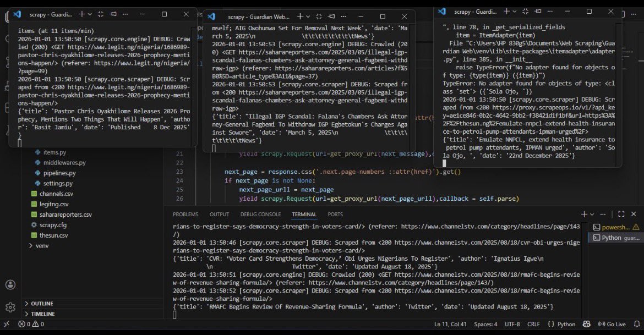Screen dimensions: 644x335
Task: Click the VS Code logo in the left scrapy window
Action: click(x=17, y=14)
